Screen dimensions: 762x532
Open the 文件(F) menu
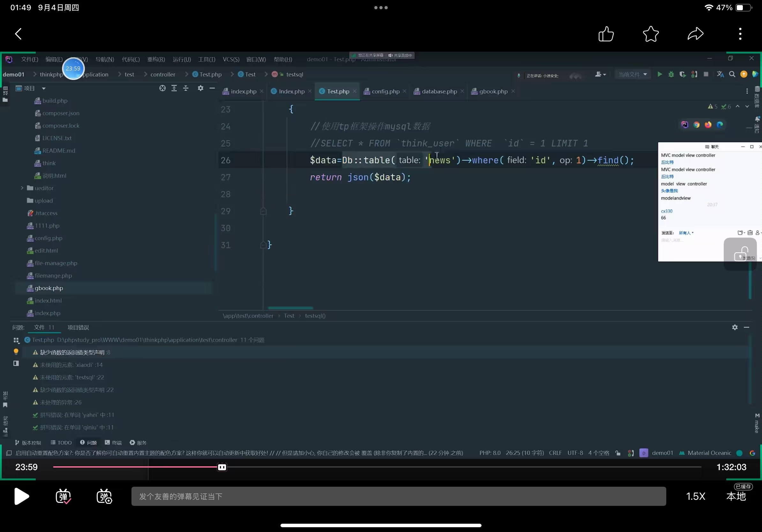(x=30, y=59)
